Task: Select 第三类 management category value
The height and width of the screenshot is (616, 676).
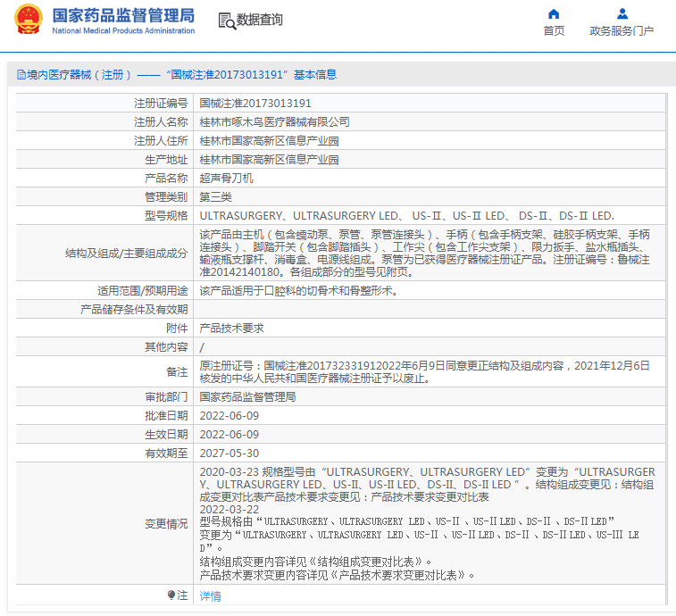Action: coord(215,197)
